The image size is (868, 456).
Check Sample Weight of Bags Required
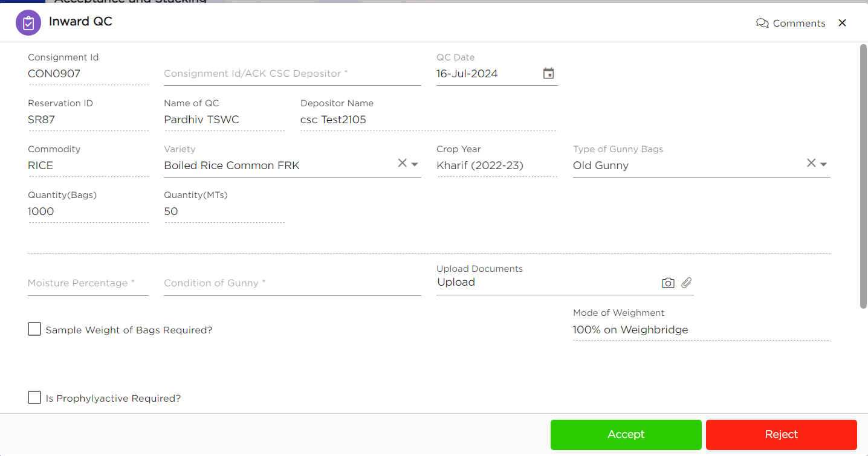[x=34, y=329]
